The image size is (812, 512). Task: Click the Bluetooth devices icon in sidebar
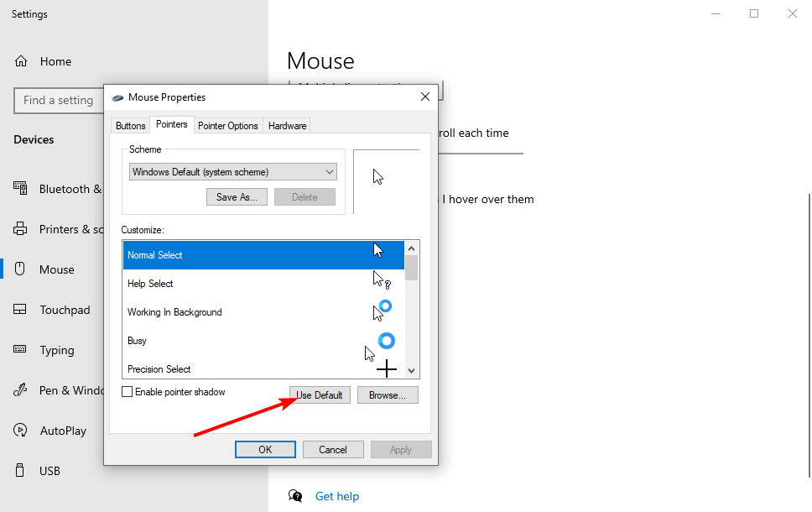coord(20,188)
